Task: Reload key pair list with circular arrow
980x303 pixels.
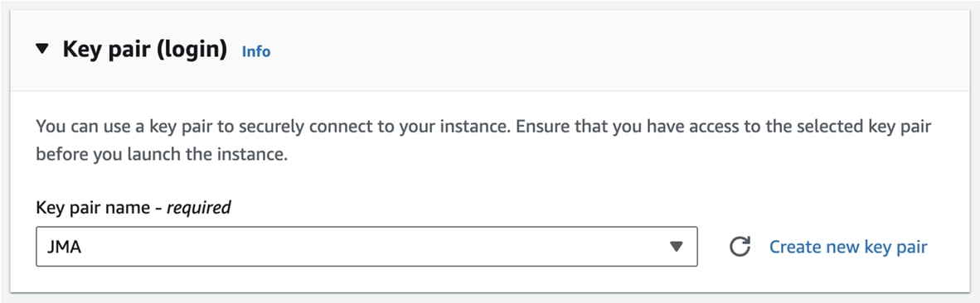Action: point(740,247)
